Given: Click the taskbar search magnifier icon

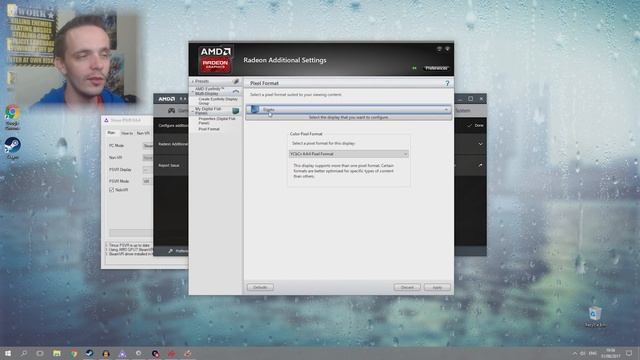Looking at the screenshot, I should (x=24, y=353).
